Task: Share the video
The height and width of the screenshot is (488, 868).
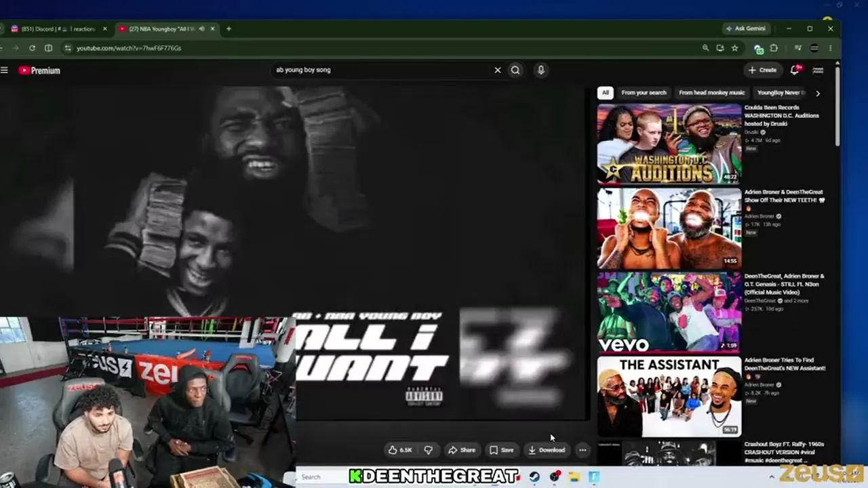Action: point(462,450)
